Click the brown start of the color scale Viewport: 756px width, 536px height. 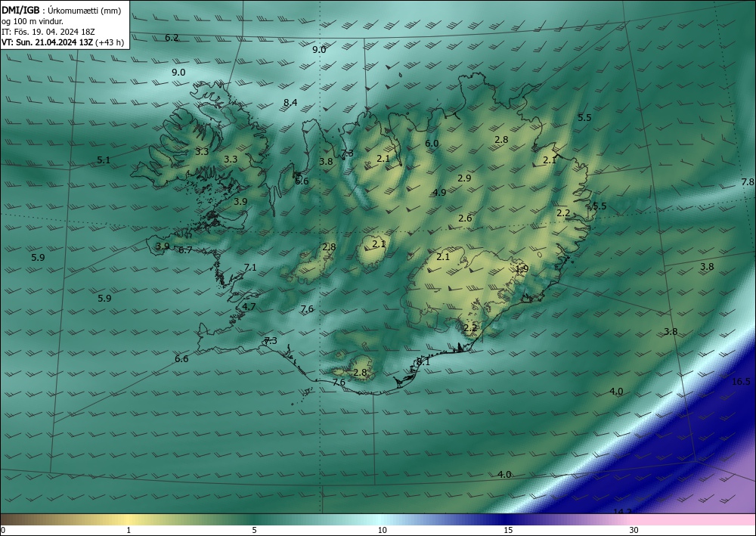click(20, 519)
